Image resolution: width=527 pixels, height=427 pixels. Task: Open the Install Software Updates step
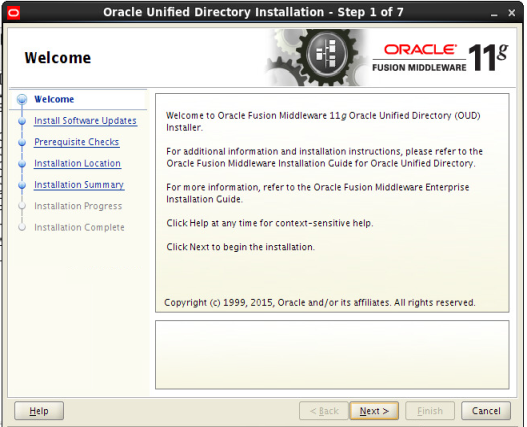85,121
